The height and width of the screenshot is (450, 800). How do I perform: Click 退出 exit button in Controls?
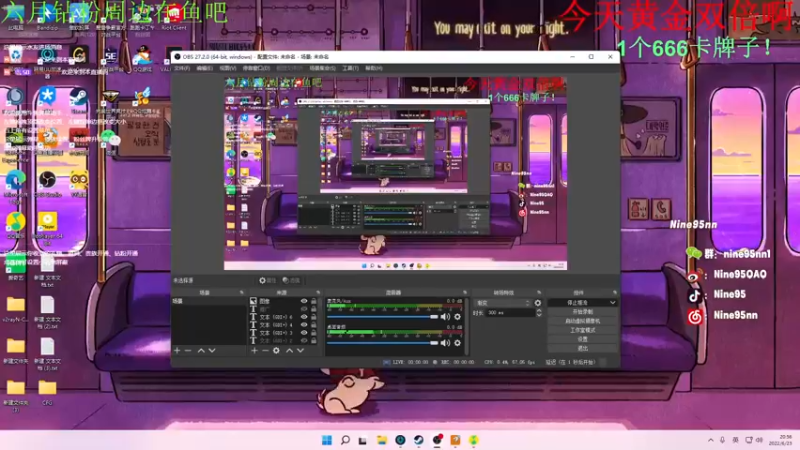(582, 348)
